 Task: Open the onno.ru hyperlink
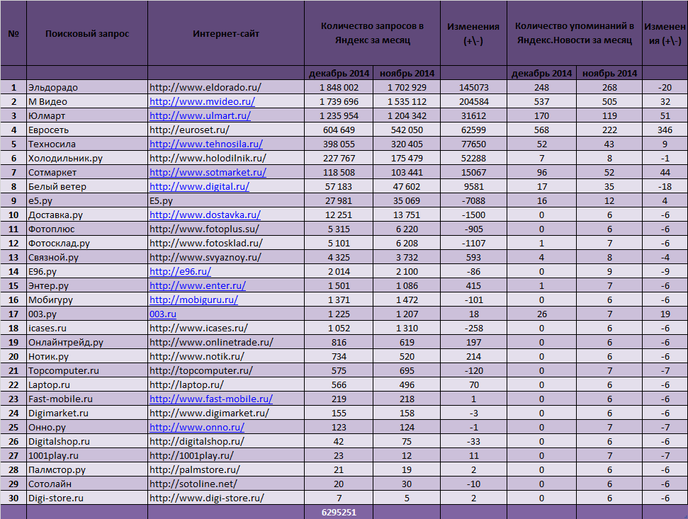[197, 427]
